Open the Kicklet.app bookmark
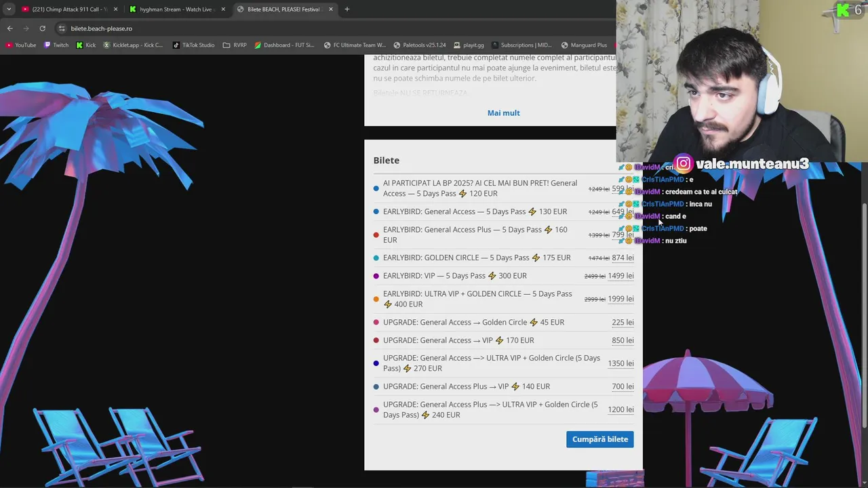Viewport: 868px width, 488px height. [x=133, y=45]
